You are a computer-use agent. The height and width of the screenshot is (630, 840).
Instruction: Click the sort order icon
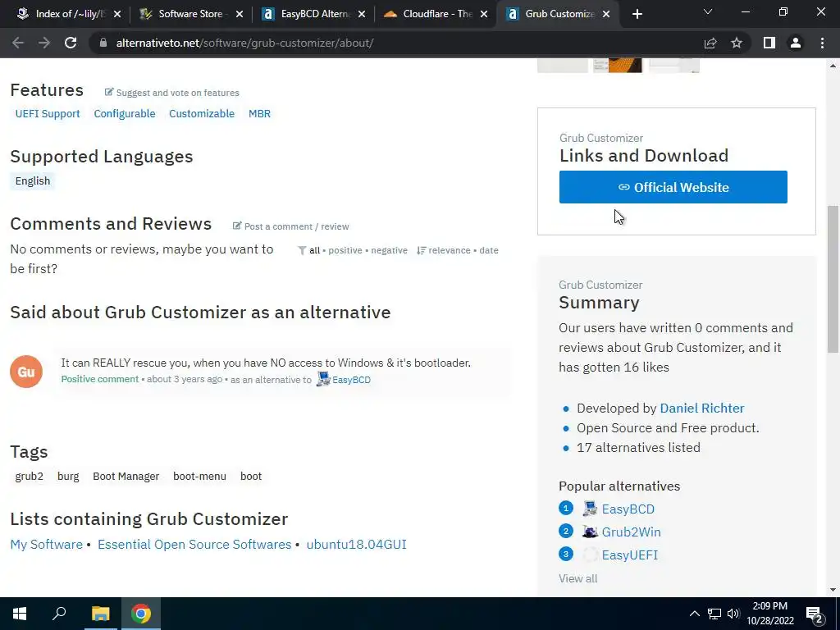coord(421,251)
